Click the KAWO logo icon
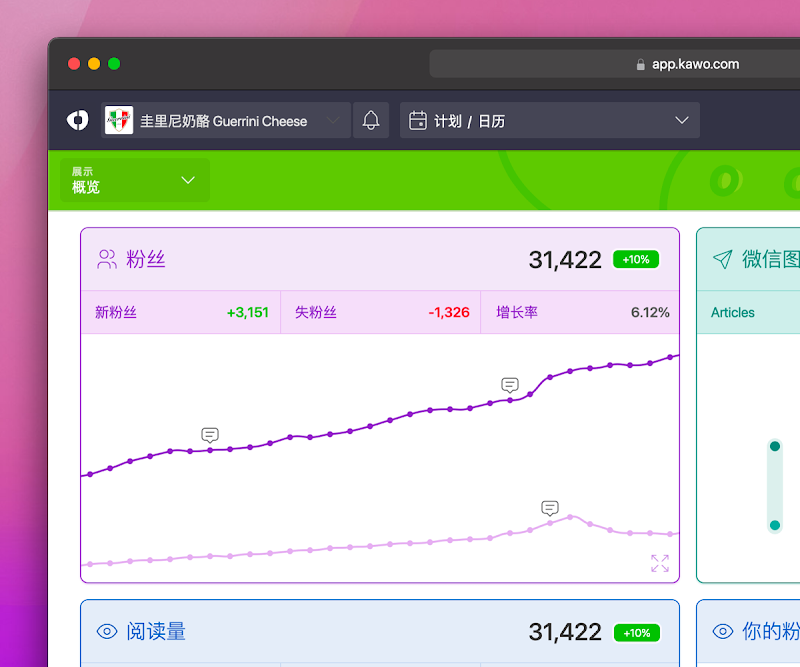This screenshot has width=800, height=667. pyautogui.click(x=78, y=120)
